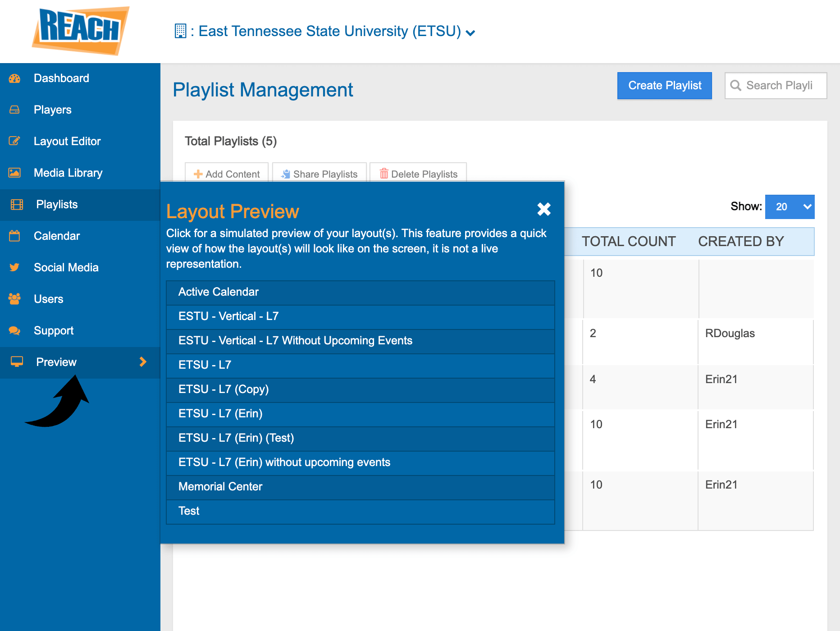Screen dimensions: 840x631
Task: Click the Dashboard gauge icon in sidebar
Action: click(x=14, y=78)
